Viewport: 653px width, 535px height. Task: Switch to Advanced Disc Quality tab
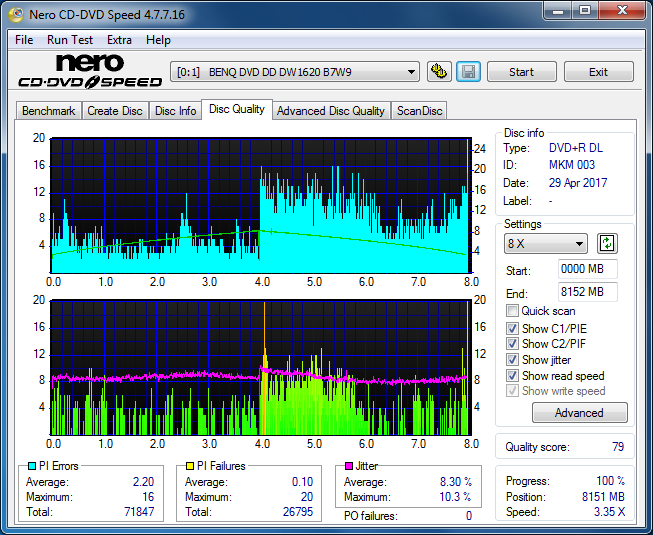(x=331, y=111)
